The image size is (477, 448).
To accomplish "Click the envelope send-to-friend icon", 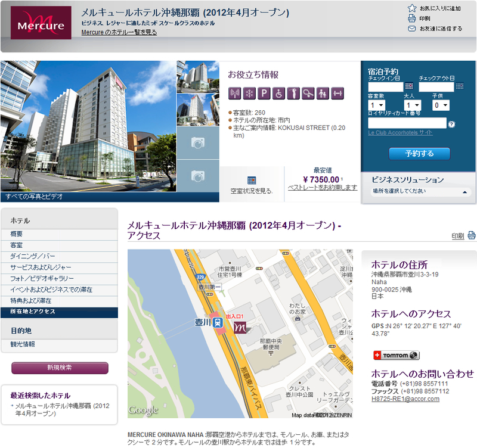I will [412, 29].
